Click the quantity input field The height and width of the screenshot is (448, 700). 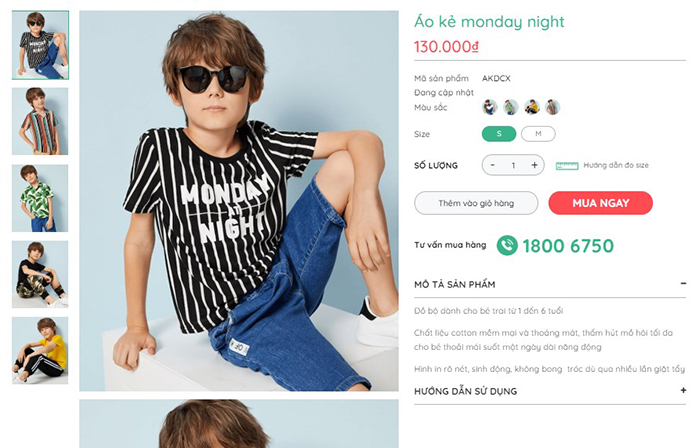click(x=514, y=165)
